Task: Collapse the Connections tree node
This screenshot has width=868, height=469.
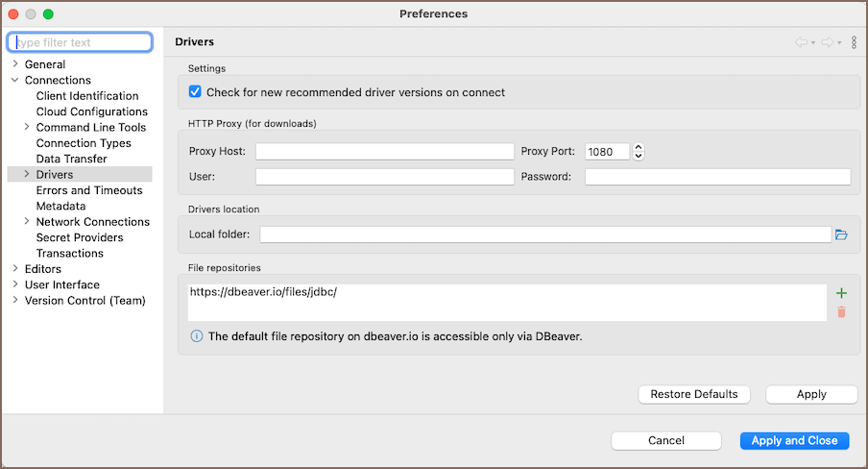Action: click(x=15, y=81)
